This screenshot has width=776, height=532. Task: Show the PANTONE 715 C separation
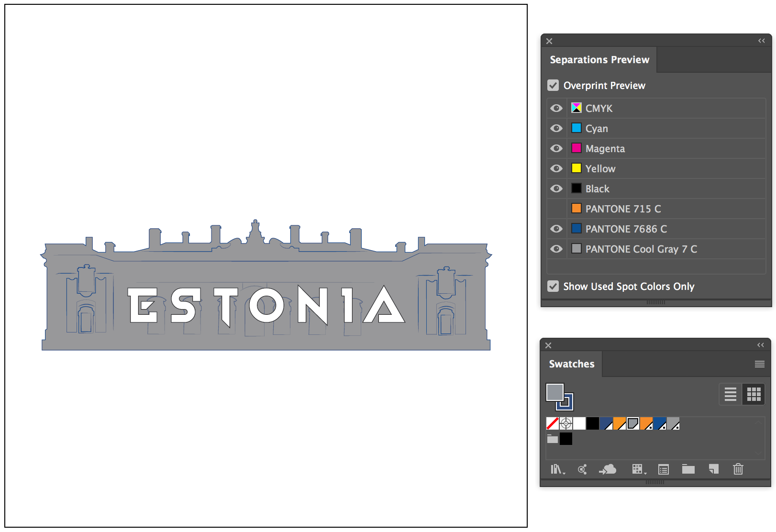click(556, 209)
